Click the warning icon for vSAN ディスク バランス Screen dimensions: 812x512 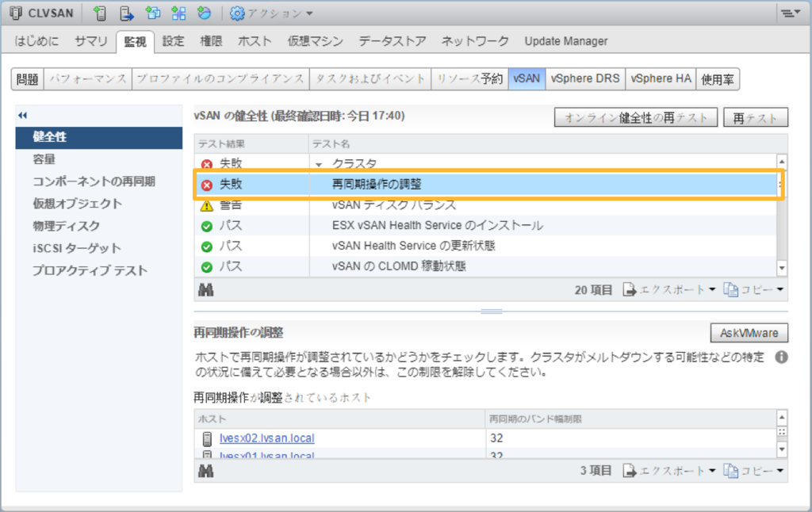tap(207, 205)
